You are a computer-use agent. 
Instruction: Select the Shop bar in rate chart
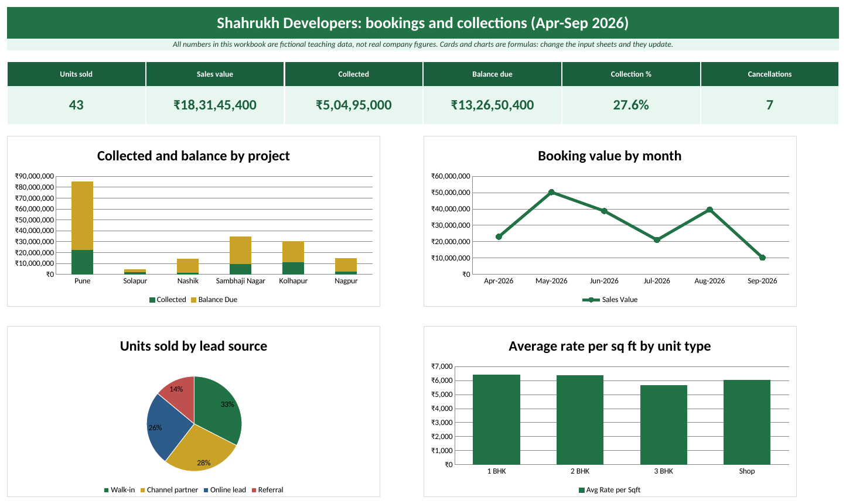tap(747, 423)
